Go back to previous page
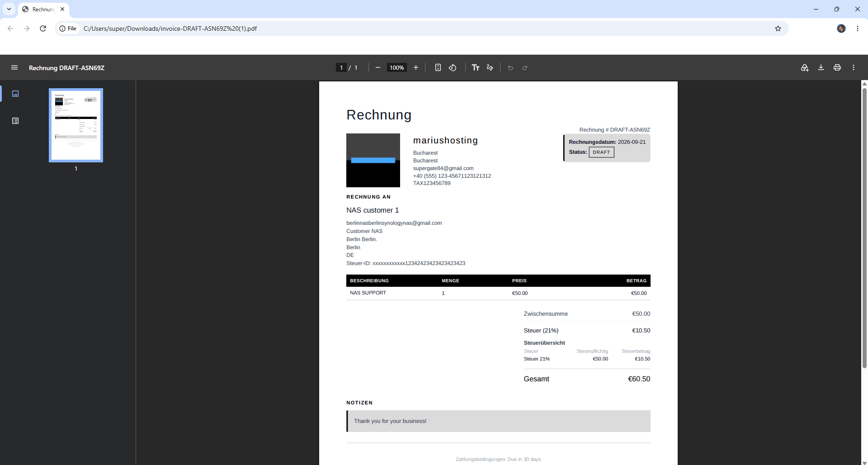868x465 pixels. [x=10, y=28]
